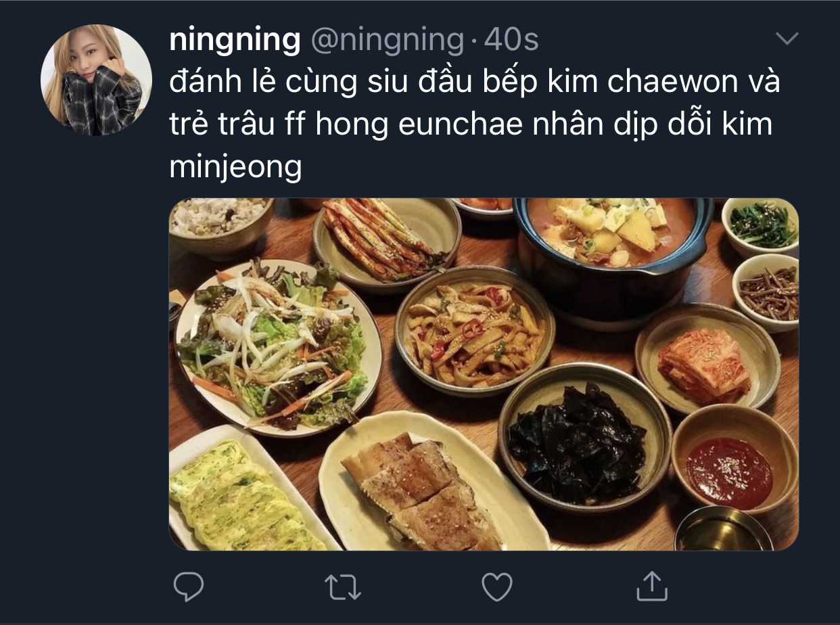Click the ningning display name
840x625 pixels.
235,41
